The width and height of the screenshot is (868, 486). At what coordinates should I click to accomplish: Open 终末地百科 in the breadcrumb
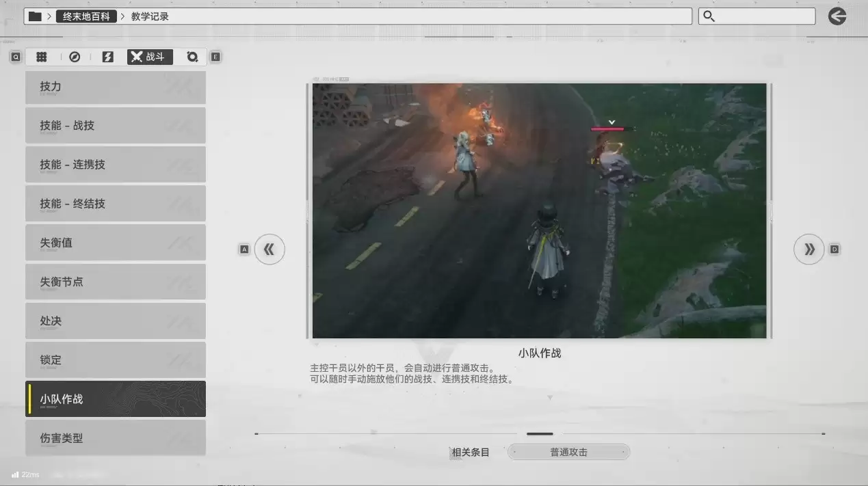pyautogui.click(x=86, y=16)
